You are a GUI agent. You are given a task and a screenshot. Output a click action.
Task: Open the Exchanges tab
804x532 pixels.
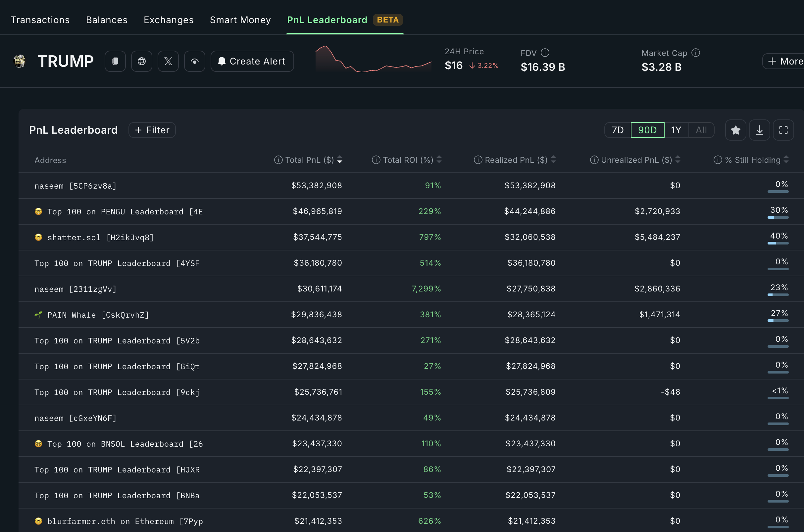click(169, 20)
